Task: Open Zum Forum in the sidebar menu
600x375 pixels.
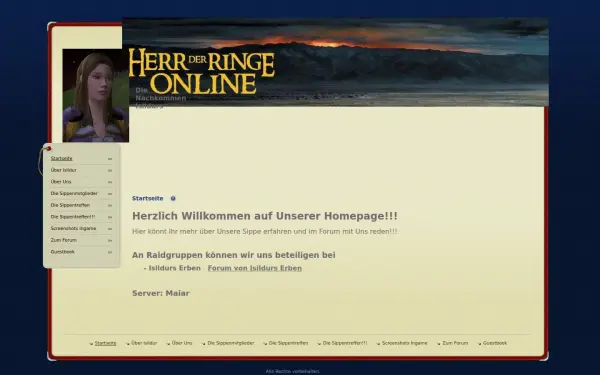Action: [64, 240]
